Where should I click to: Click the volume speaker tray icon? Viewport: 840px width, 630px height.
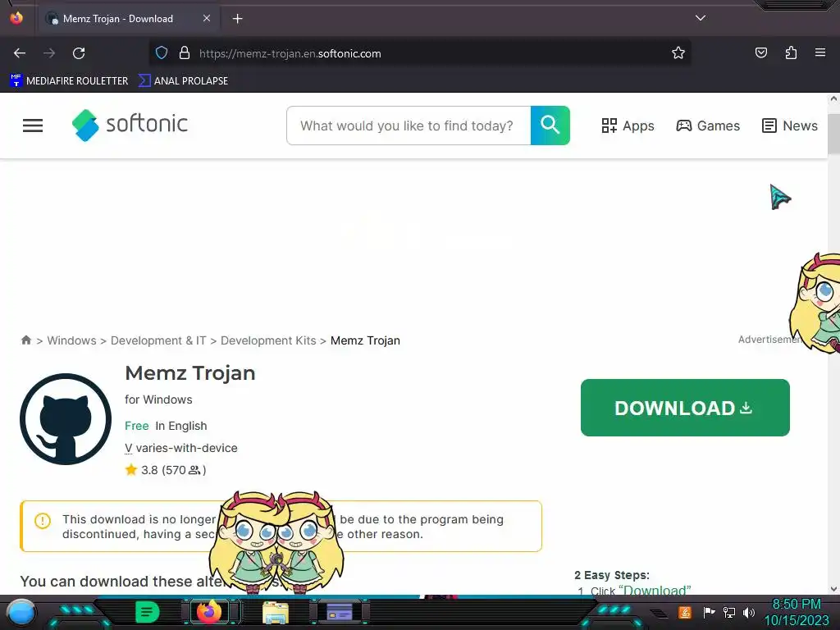click(x=748, y=612)
